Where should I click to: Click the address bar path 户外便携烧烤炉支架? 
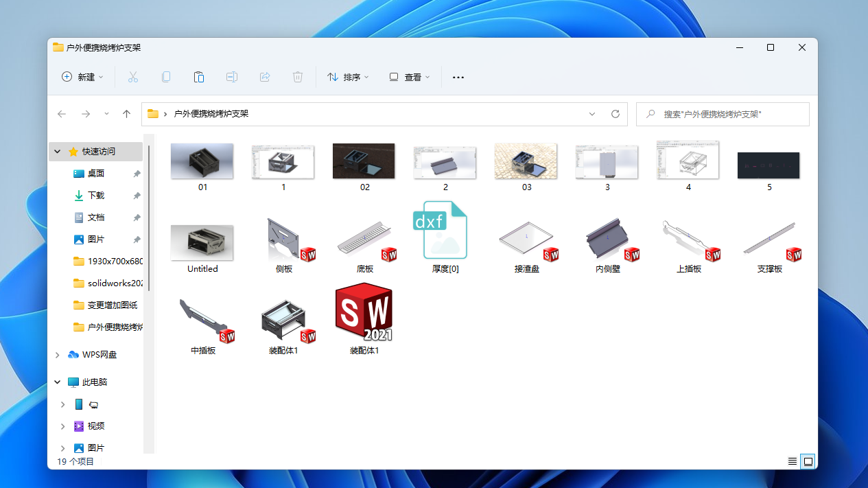coord(211,114)
